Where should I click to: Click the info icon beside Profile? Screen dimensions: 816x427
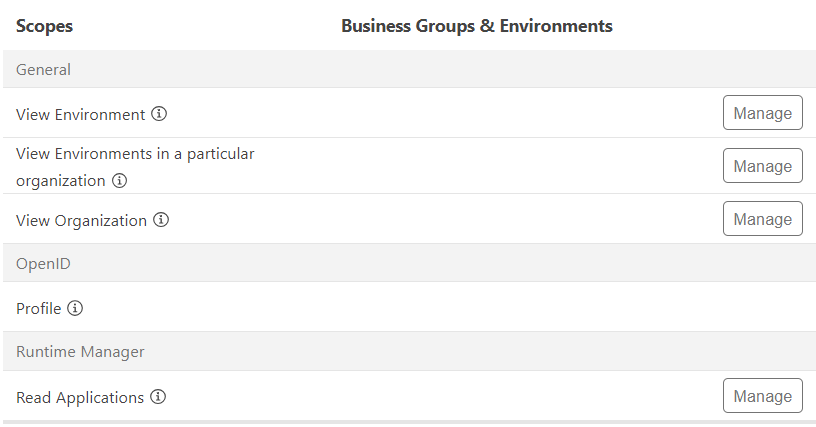pos(75,308)
